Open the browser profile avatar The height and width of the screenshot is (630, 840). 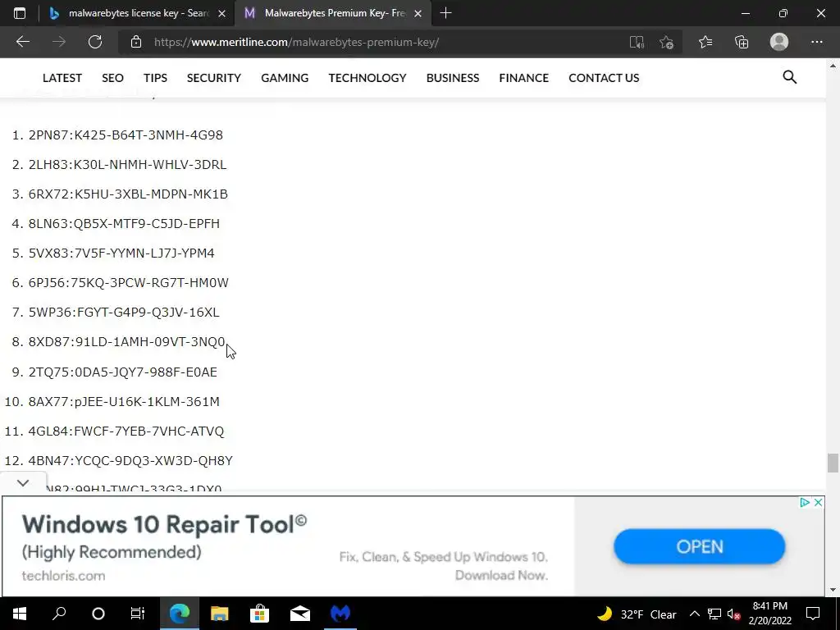click(x=779, y=42)
